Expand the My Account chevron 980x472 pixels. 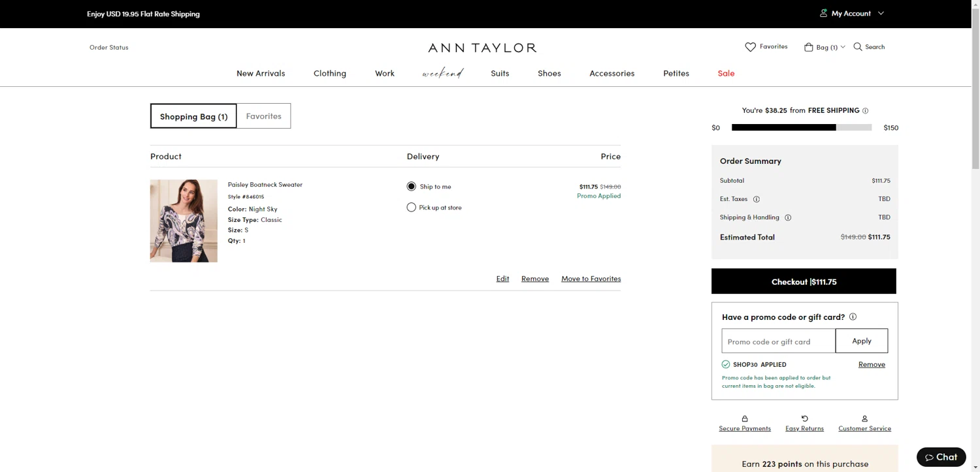click(x=881, y=13)
